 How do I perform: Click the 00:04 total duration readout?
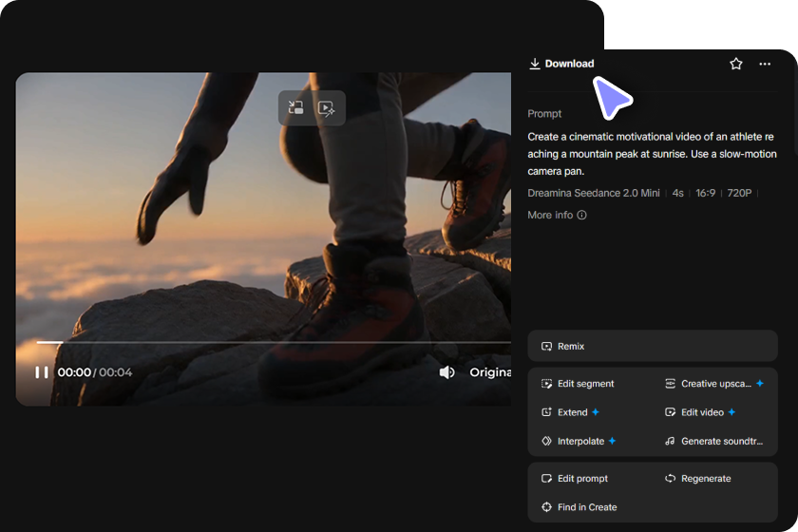(x=116, y=372)
